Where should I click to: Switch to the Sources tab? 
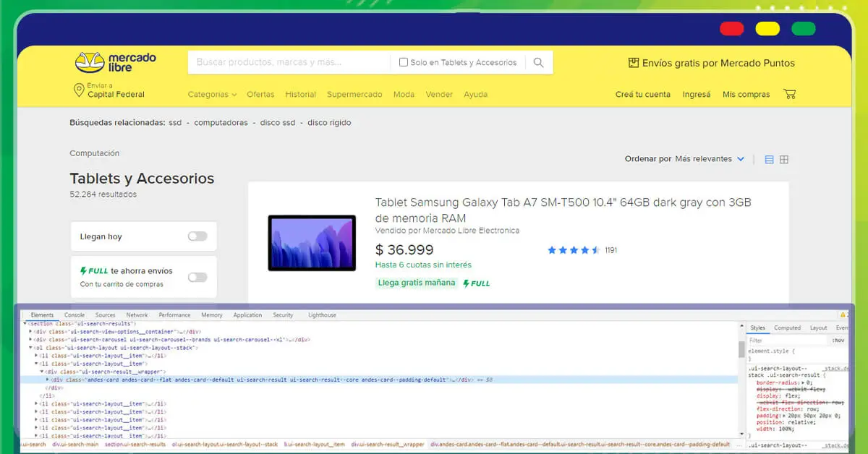tap(106, 315)
